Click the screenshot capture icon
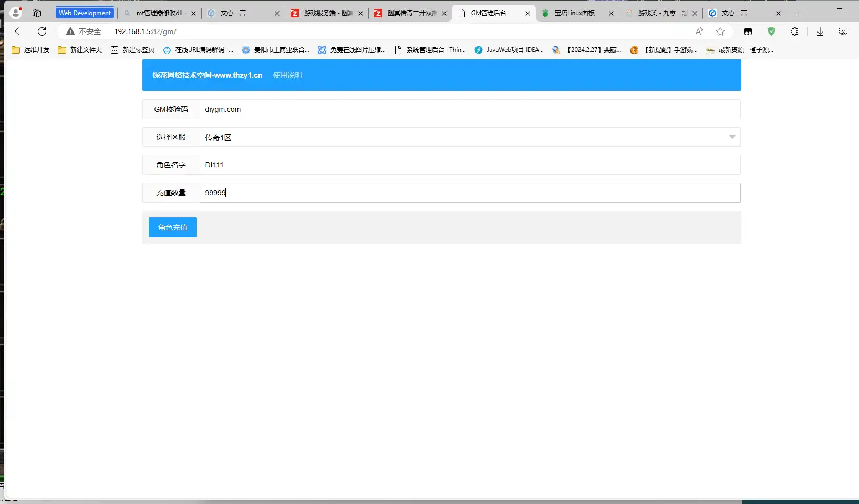 [843, 31]
